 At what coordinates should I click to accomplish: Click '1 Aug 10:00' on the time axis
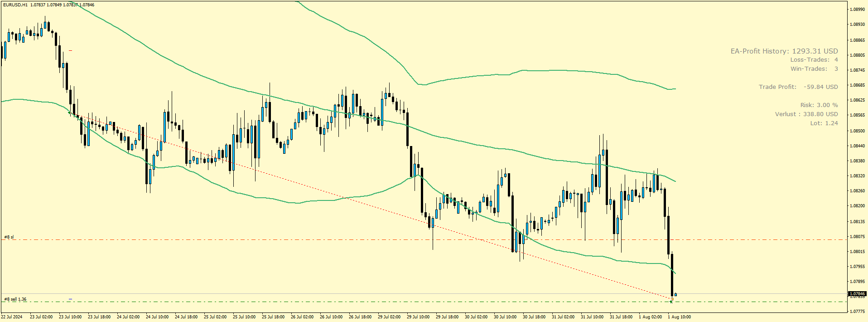(x=679, y=317)
